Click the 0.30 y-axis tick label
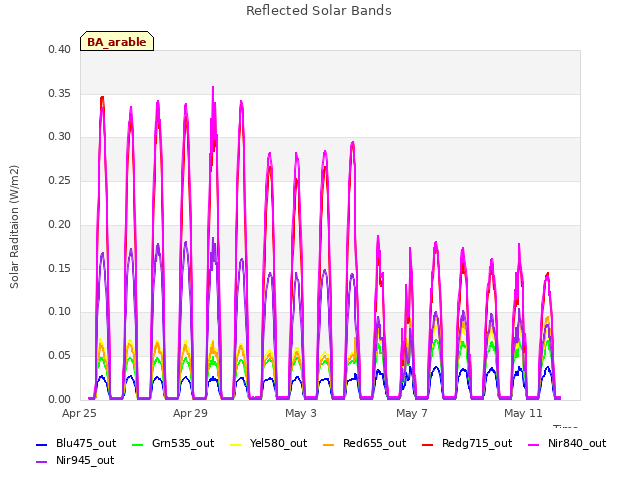 click(x=59, y=137)
